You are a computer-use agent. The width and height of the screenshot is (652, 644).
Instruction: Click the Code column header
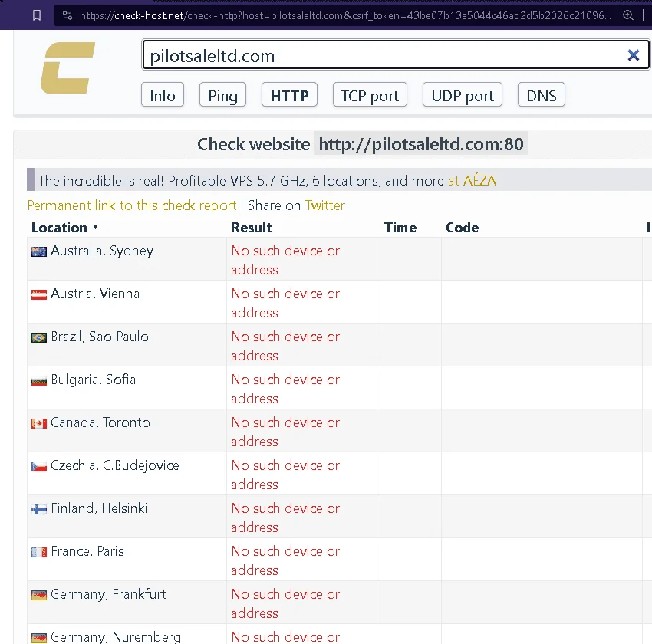[x=462, y=227]
